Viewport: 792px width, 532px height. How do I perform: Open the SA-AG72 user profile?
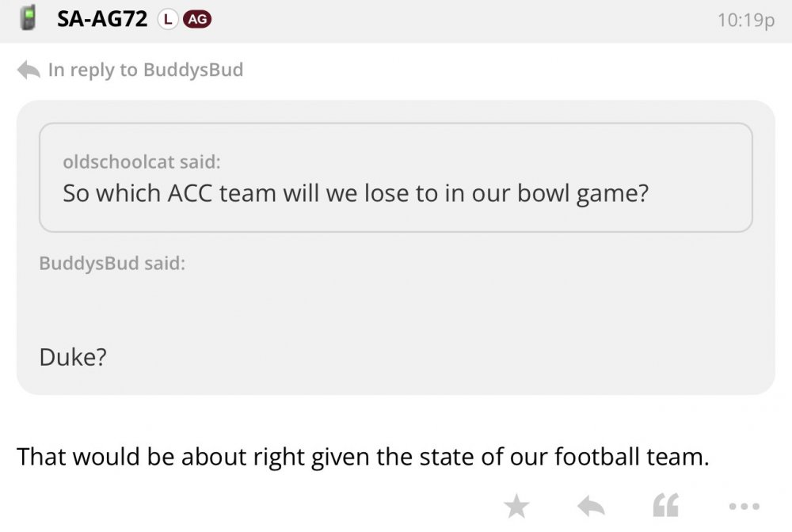point(102,20)
